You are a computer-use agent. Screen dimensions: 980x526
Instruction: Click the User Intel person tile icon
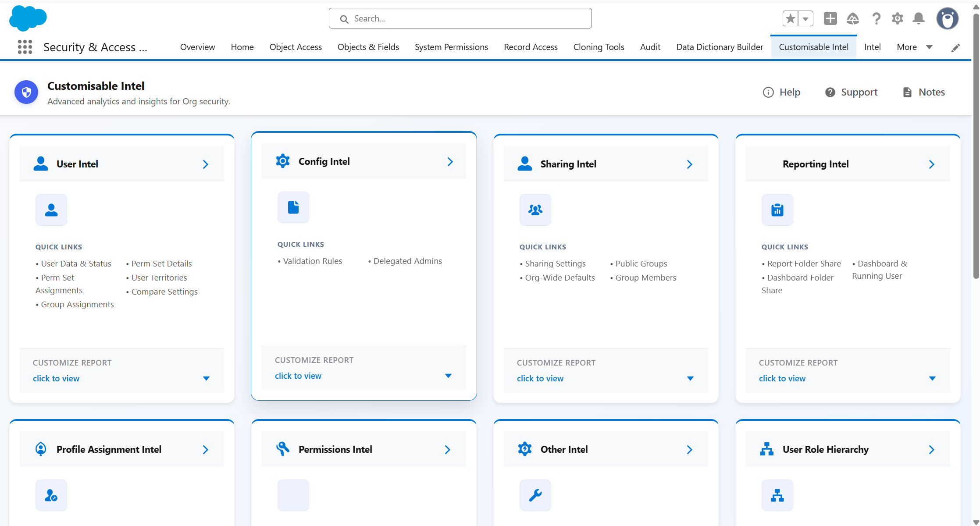click(51, 210)
